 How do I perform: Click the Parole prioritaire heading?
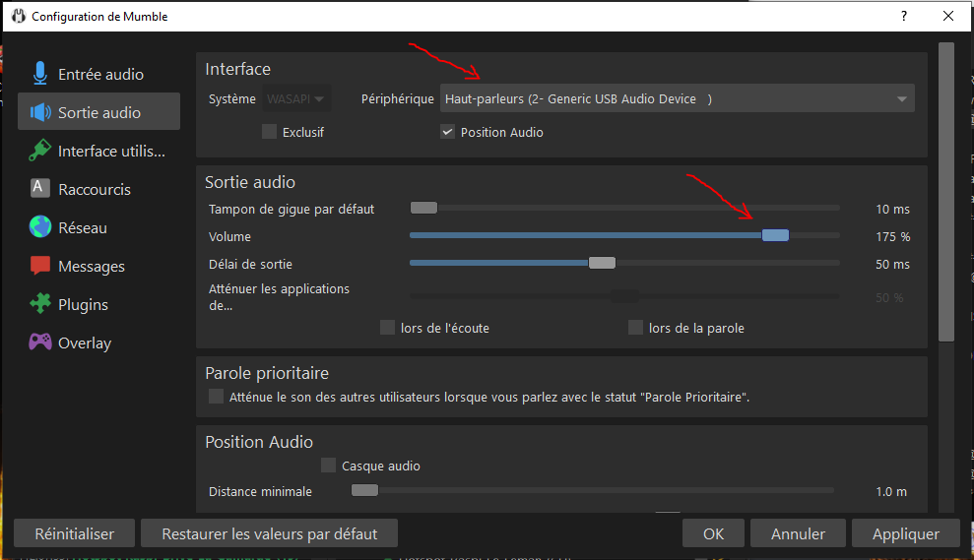pos(267,372)
